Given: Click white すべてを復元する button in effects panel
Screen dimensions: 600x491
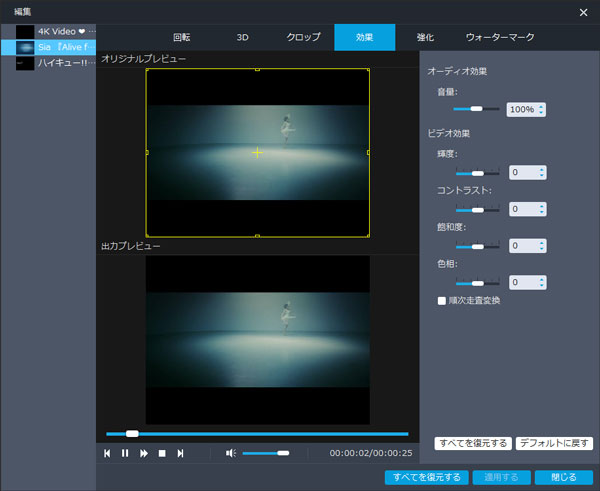Looking at the screenshot, I should pyautogui.click(x=473, y=444).
